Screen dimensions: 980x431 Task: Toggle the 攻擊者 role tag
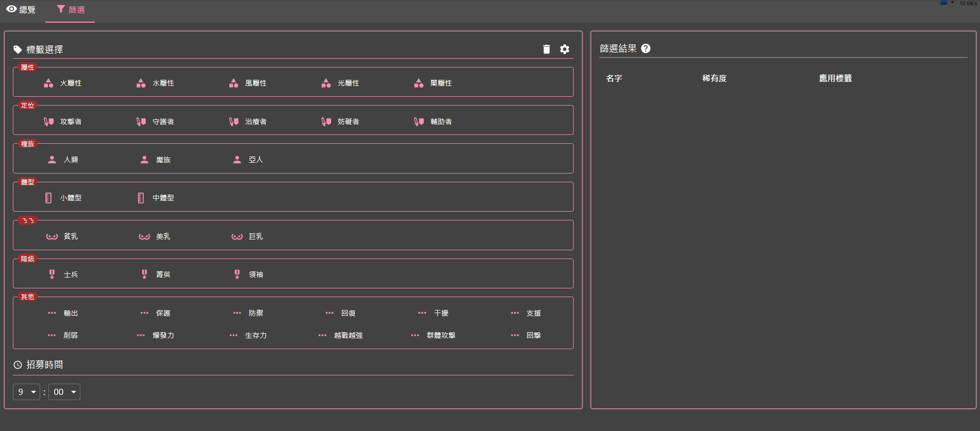pos(71,122)
